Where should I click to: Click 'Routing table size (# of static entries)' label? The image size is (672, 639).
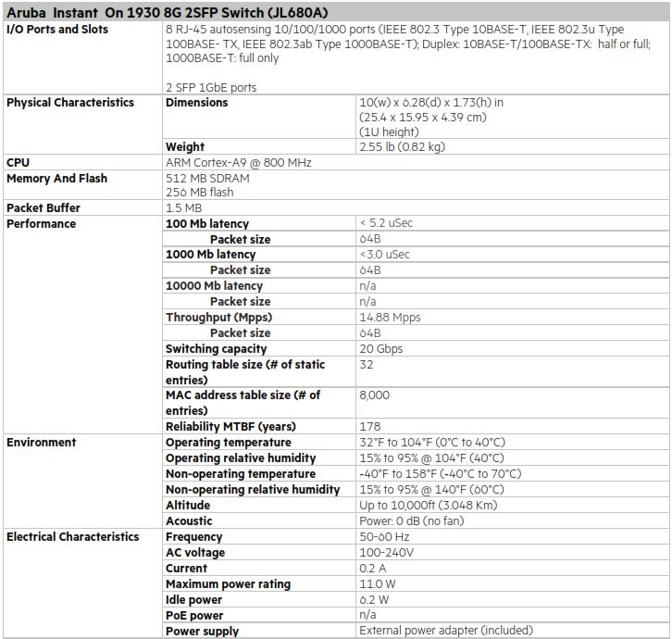point(245,372)
